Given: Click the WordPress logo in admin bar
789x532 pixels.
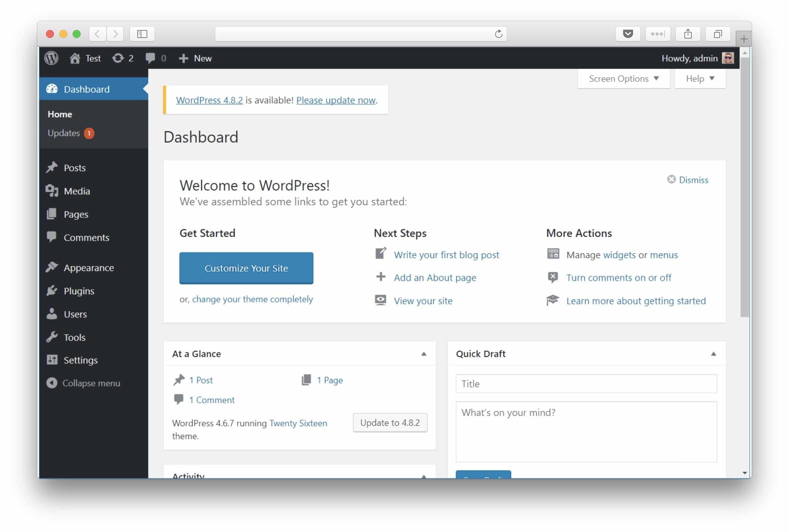Looking at the screenshot, I should pos(51,58).
